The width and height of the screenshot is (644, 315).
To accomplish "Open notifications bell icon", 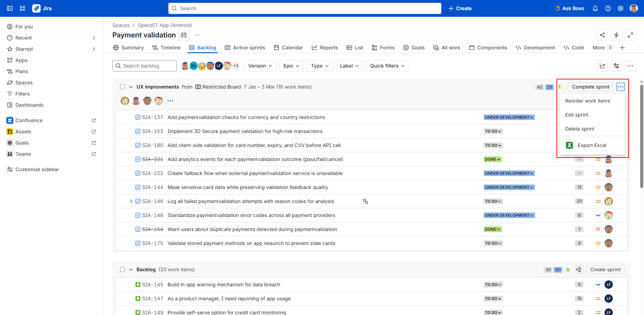I will point(595,8).
